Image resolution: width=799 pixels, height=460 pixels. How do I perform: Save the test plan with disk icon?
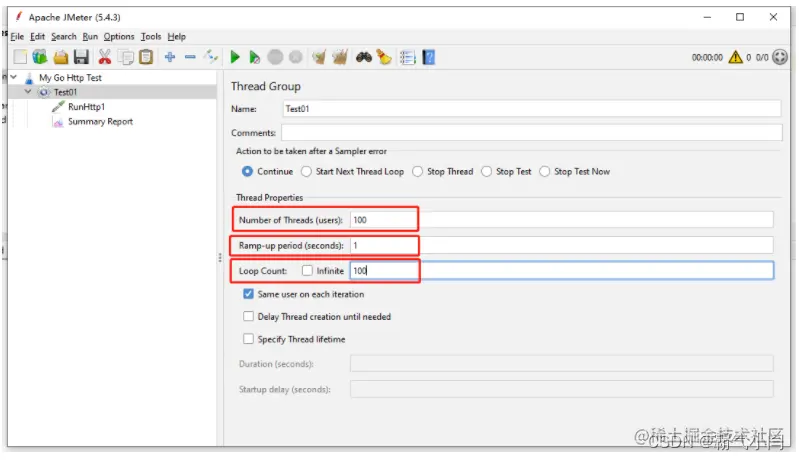click(81, 57)
